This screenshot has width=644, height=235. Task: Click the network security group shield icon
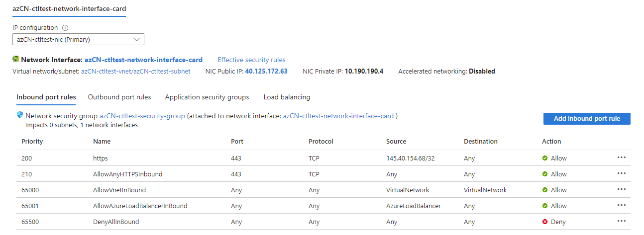coord(20,115)
